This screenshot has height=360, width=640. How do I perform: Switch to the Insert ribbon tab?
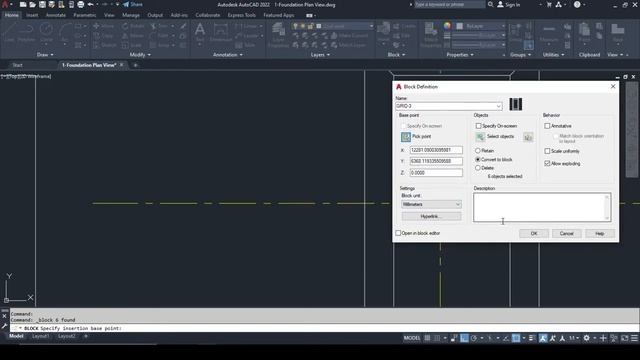pos(32,15)
